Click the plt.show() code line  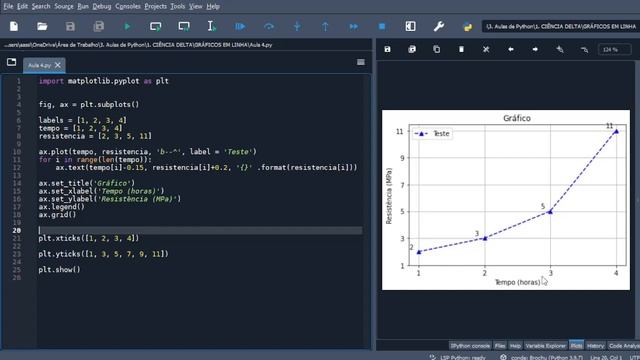click(60, 270)
